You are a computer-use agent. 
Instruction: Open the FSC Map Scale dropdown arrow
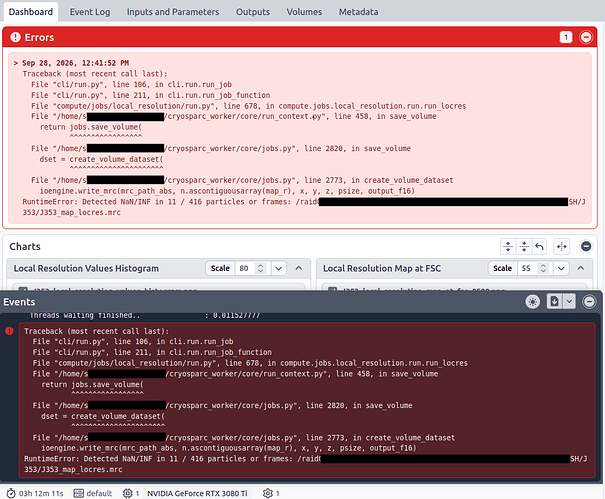(561, 268)
